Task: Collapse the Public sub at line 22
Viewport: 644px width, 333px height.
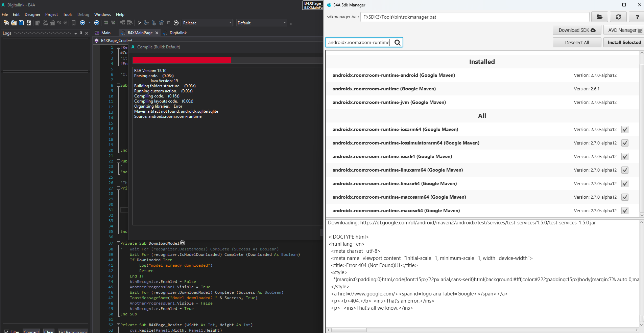Action: pyautogui.click(x=119, y=161)
